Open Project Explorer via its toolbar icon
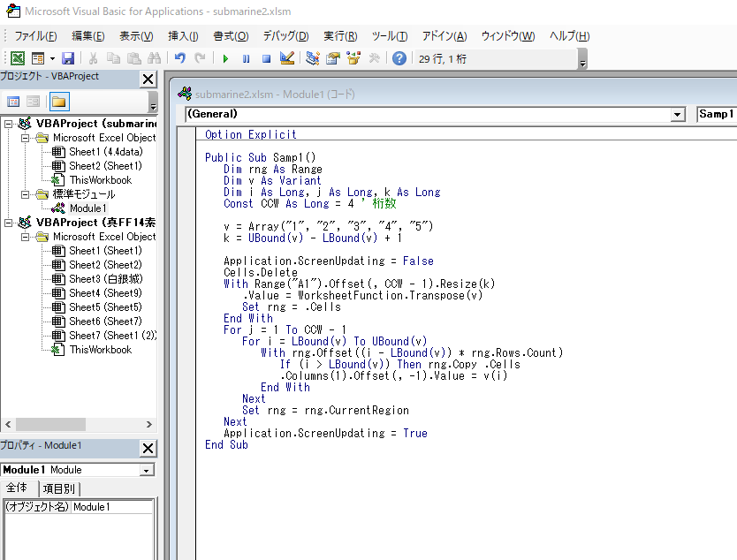This screenshot has width=737, height=560. 312,58
